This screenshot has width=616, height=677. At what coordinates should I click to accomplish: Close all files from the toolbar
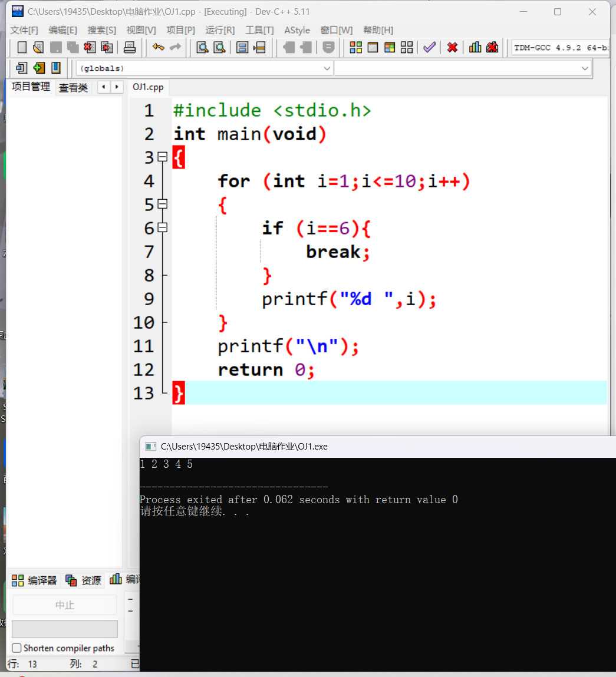point(107,48)
